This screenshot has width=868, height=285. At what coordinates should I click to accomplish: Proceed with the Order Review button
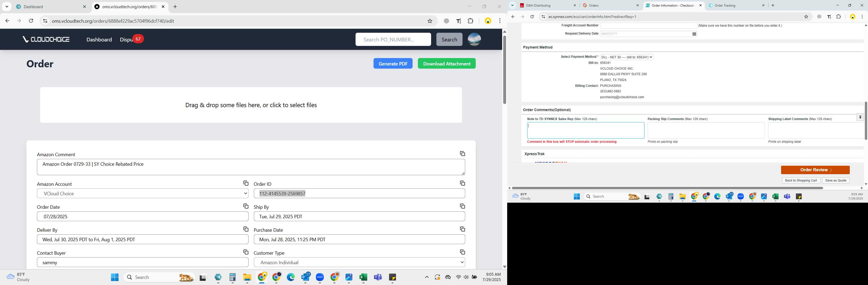[815, 170]
